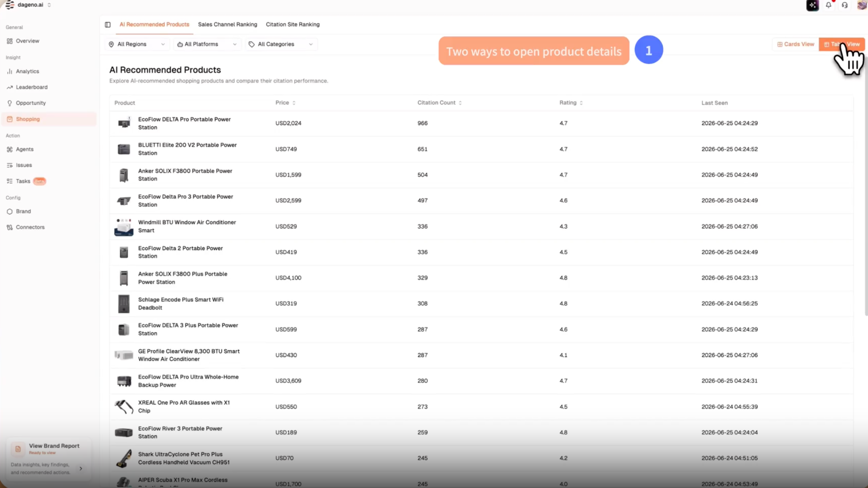Open notifications bell icon
The image size is (868, 488).
tap(829, 5)
